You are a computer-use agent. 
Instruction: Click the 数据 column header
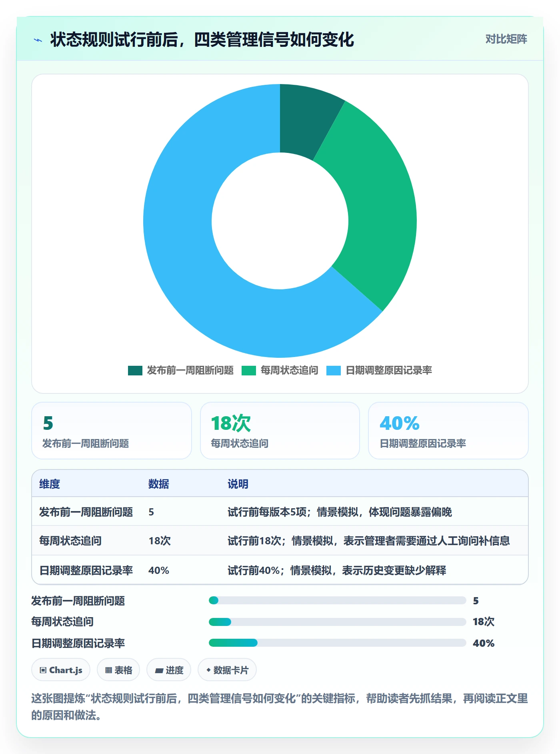click(159, 484)
